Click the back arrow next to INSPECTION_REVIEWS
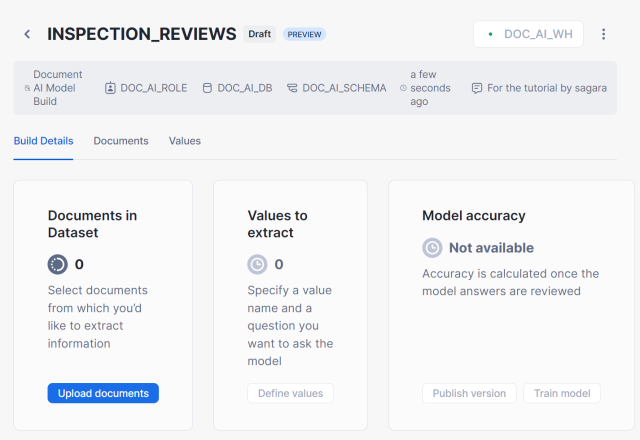This screenshot has height=440, width=640. coord(27,34)
